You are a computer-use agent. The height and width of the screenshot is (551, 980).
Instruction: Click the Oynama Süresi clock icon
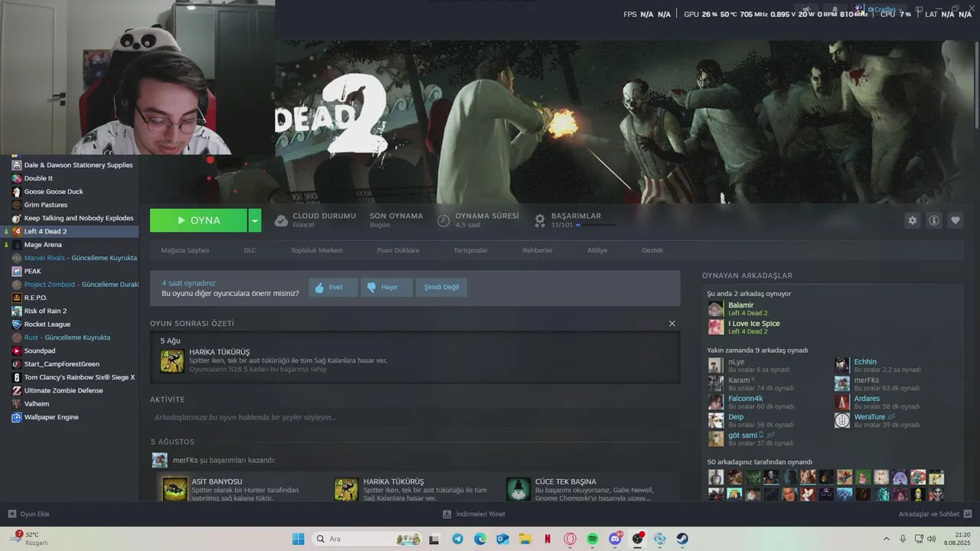pos(443,220)
